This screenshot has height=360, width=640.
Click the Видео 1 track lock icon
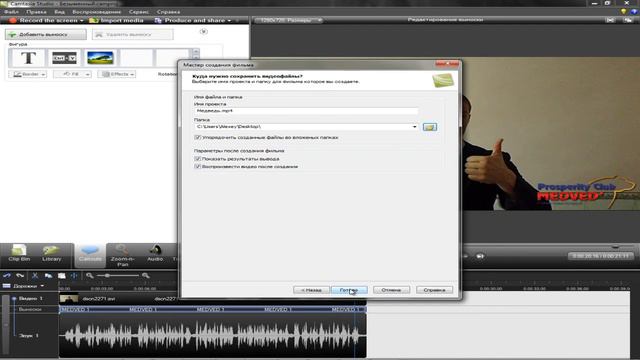(14, 299)
